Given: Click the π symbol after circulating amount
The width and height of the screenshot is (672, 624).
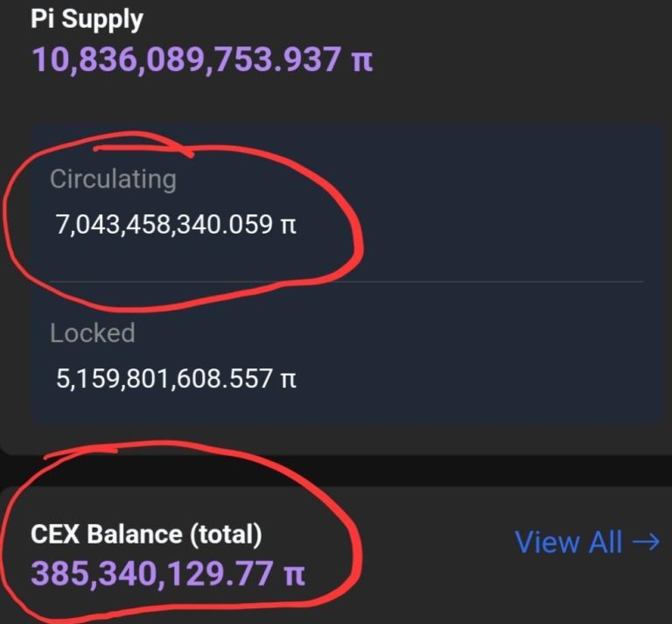Looking at the screenshot, I should pos(287,226).
